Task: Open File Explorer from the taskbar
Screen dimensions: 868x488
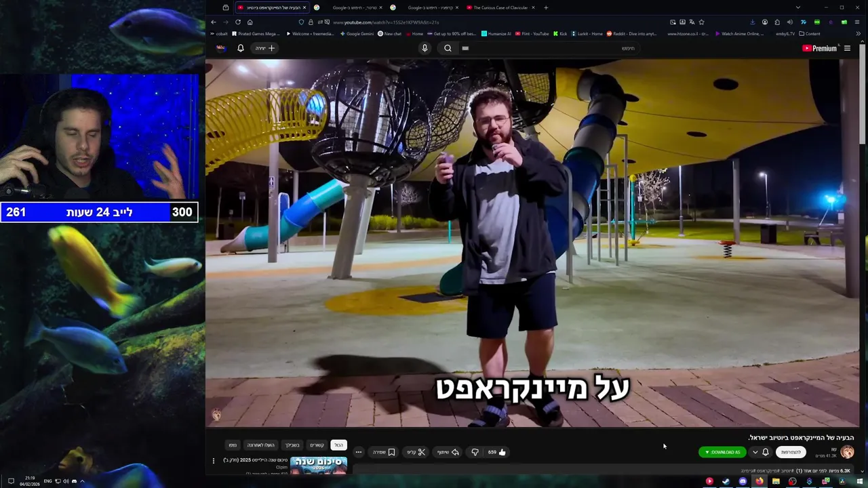Action: [776, 481]
